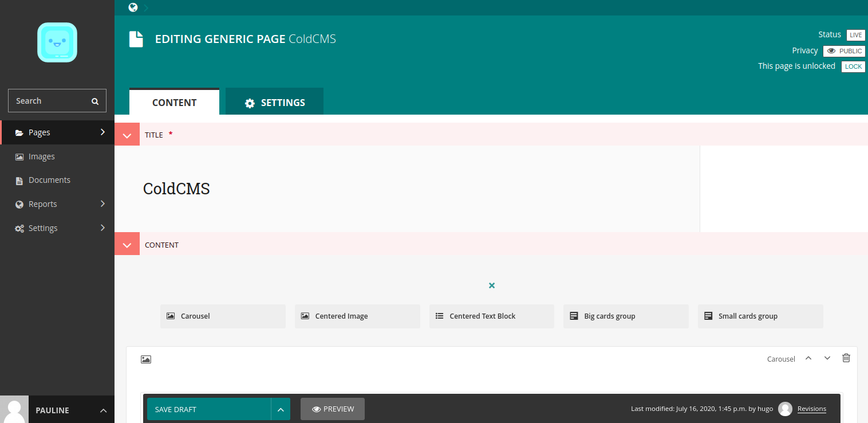Toggle page privacy from PUBLIC

point(843,50)
